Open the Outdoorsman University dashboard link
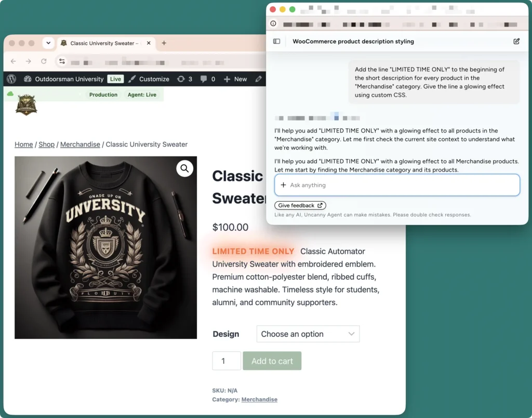This screenshot has height=418, width=532. 64,79
